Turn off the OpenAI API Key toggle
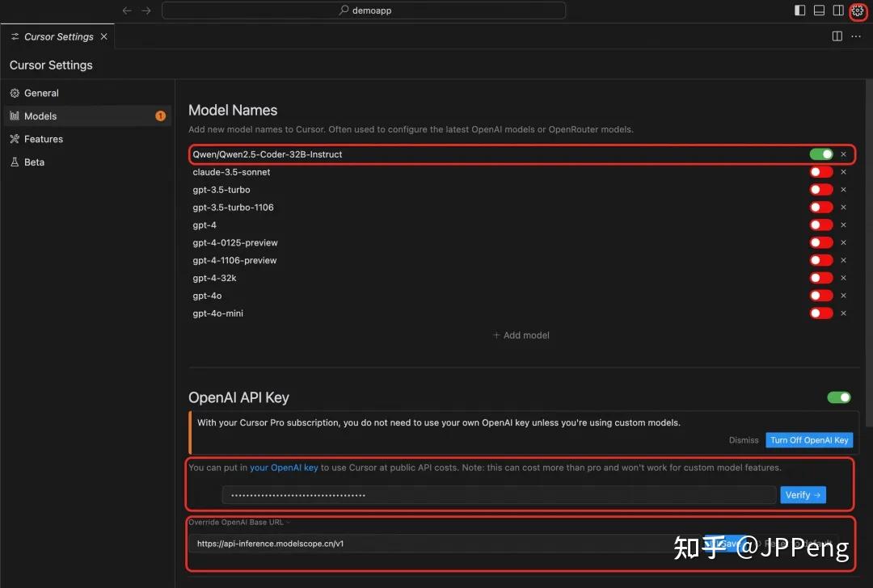Image resolution: width=873 pixels, height=588 pixels. click(838, 397)
